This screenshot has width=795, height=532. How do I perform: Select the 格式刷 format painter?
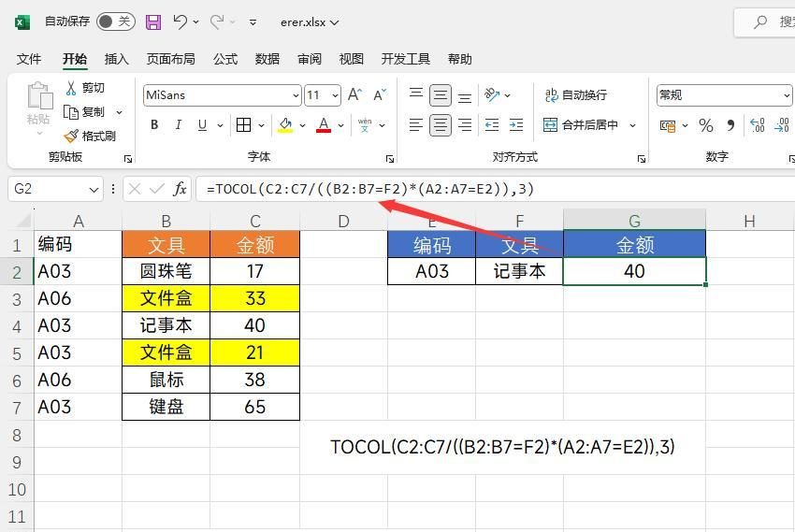point(90,136)
